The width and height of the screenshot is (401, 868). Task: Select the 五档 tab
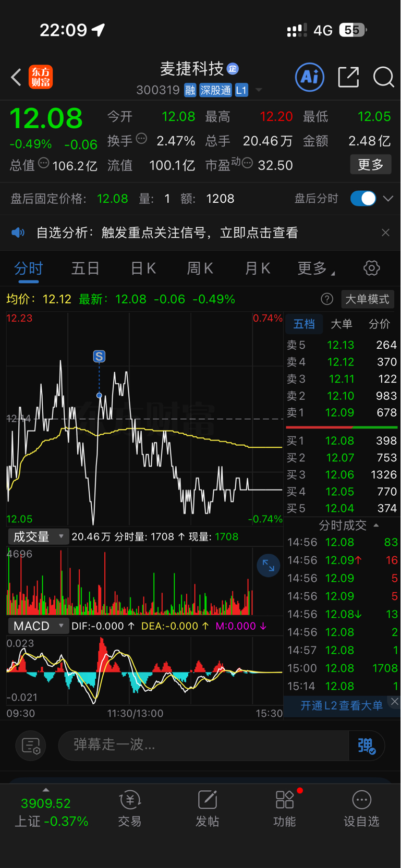[x=304, y=324]
